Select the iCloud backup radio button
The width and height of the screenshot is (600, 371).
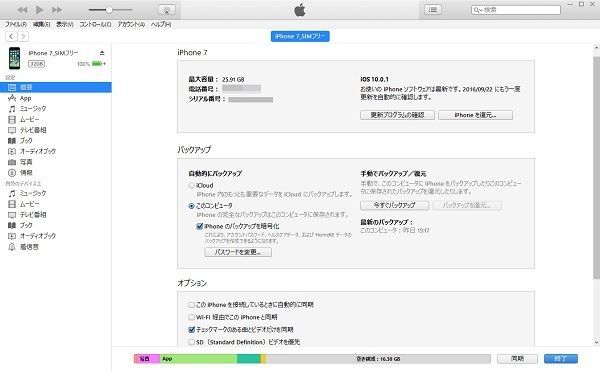[x=191, y=186]
